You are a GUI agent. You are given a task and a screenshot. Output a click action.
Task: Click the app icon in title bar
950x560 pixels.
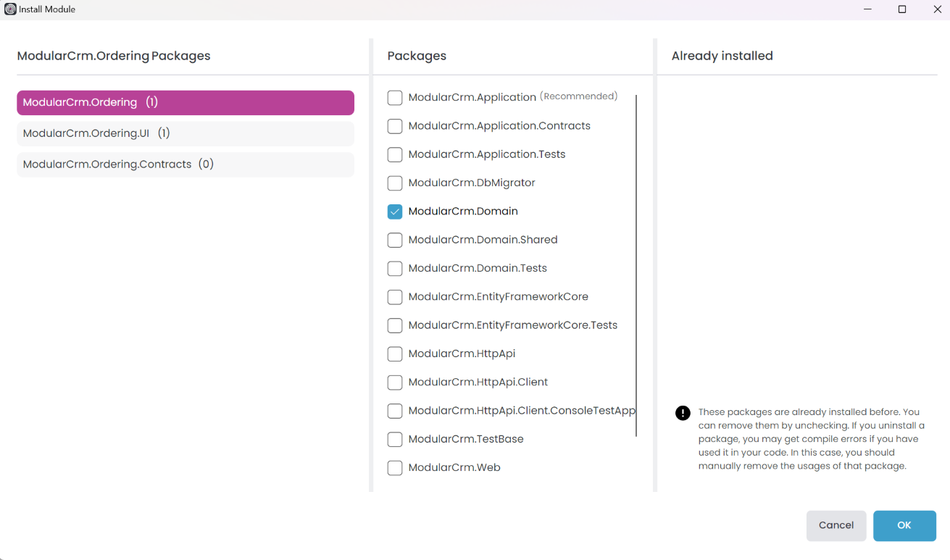[x=10, y=9]
